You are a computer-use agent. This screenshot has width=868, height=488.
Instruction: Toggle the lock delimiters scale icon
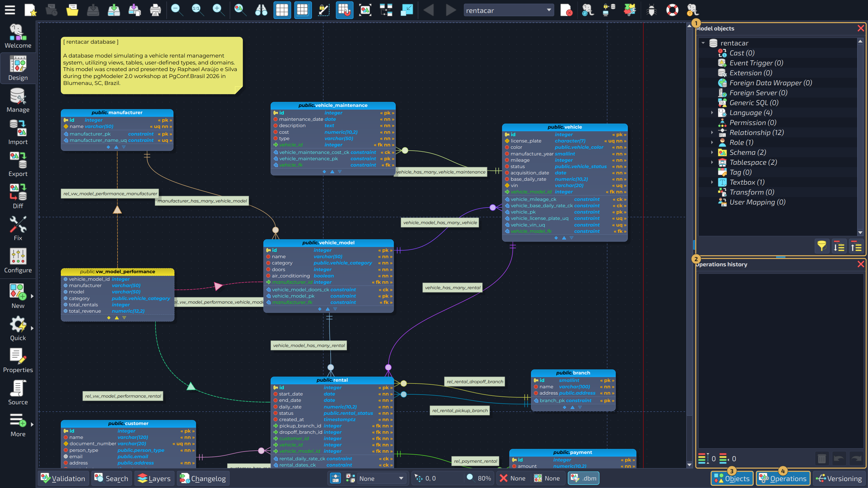tap(323, 10)
